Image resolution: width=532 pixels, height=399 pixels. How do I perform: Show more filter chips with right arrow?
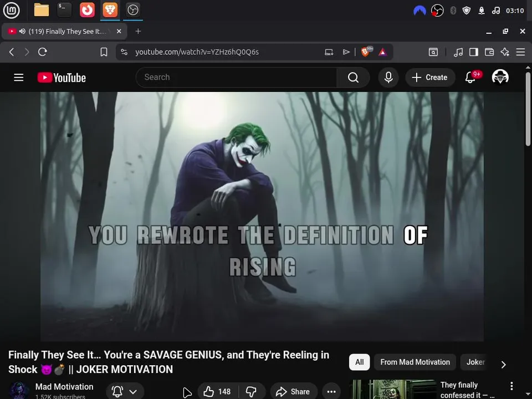[x=504, y=365]
